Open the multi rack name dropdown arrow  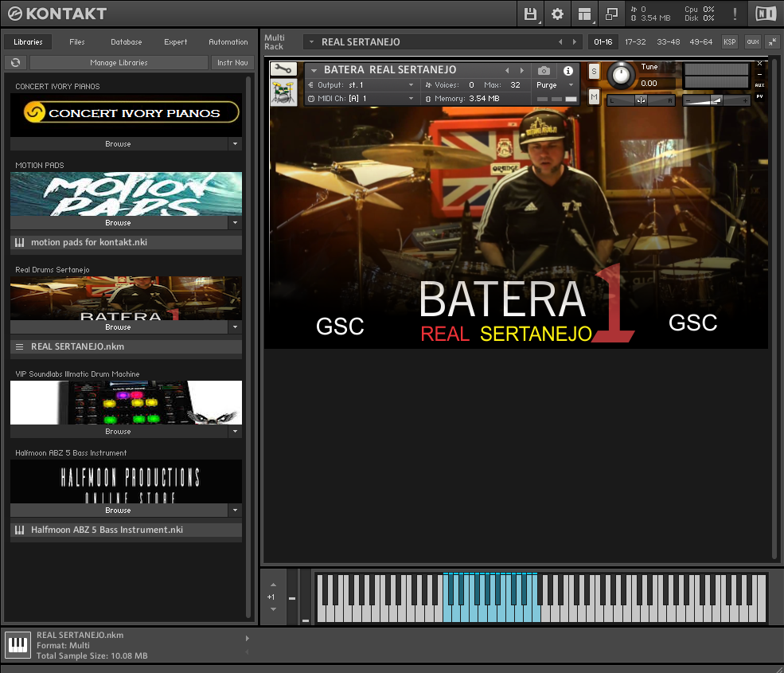tap(311, 42)
